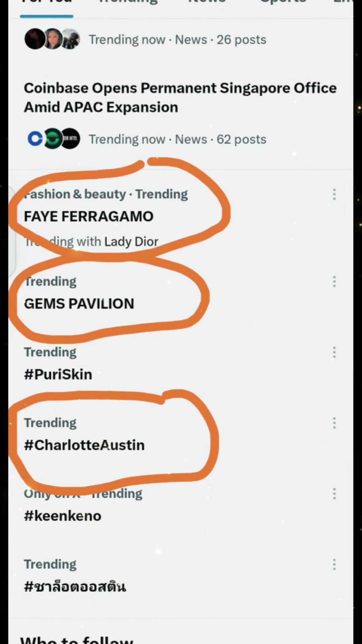
Task: Open the #CharlotteAustin hashtag
Action: tap(84, 445)
